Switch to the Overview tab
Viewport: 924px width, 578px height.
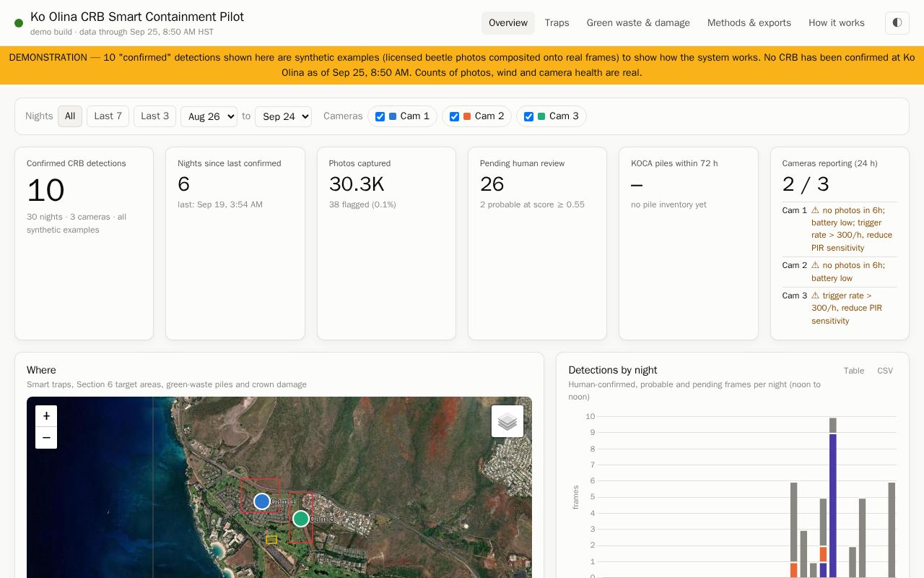pyautogui.click(x=508, y=23)
